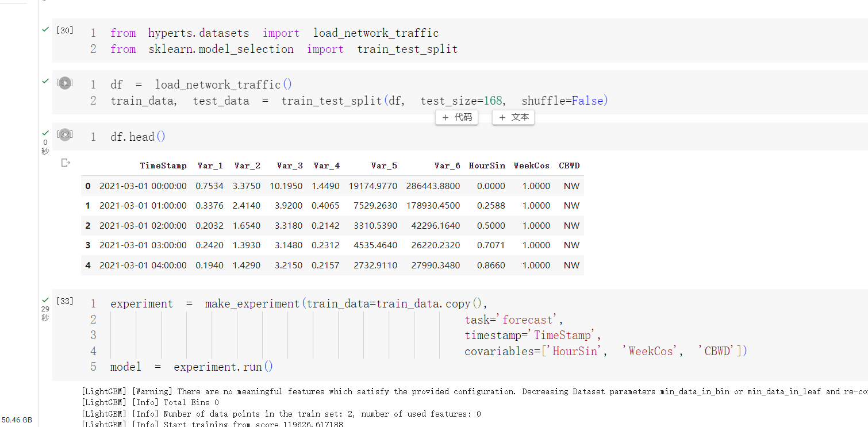Viewport: 868px width, 427px height.
Task: Click the Var_5 column header in the output table
Action: (x=384, y=166)
